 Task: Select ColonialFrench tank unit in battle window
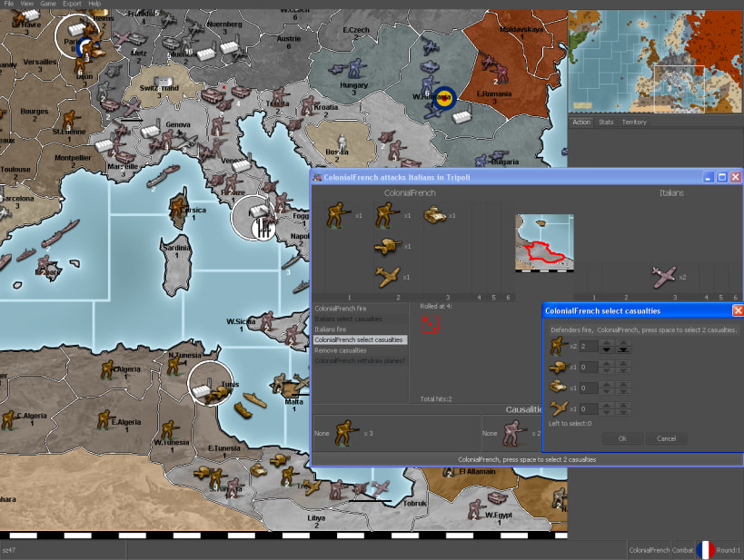tap(435, 215)
